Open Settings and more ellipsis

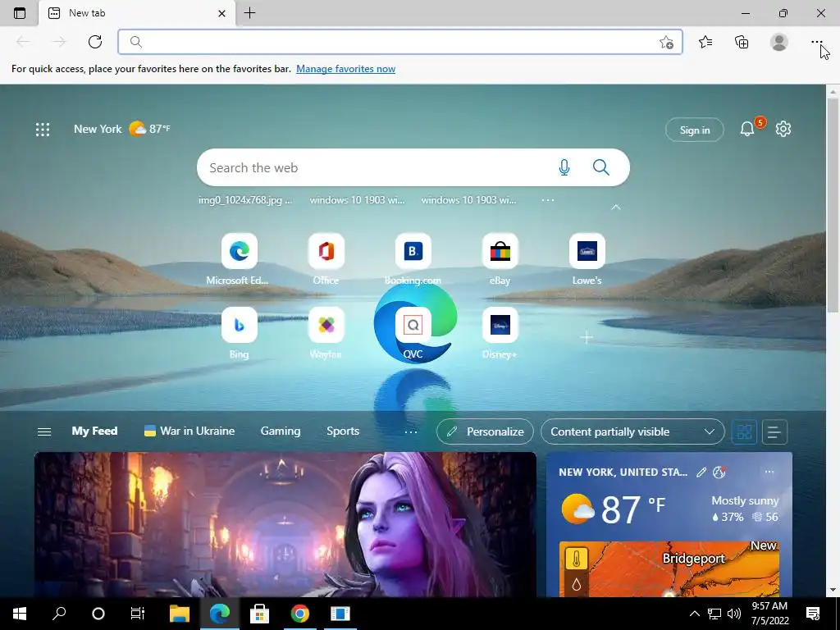[x=816, y=42]
